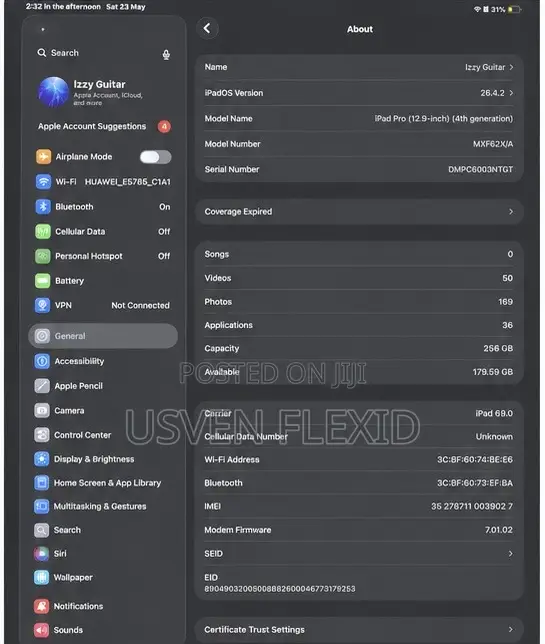Tap the Bluetooth icon in sidebar
The width and height of the screenshot is (545, 644).
(43, 207)
